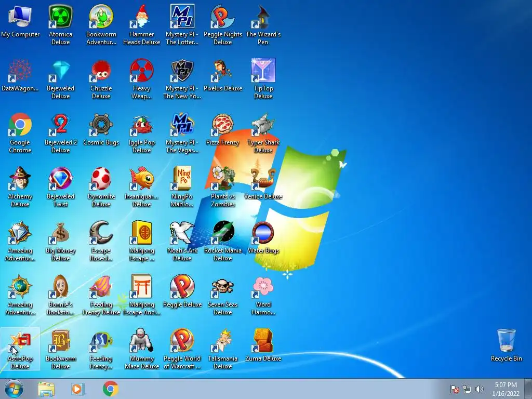
Task: Click the Seven Seas Deluxe skull icon
Action: (222, 286)
